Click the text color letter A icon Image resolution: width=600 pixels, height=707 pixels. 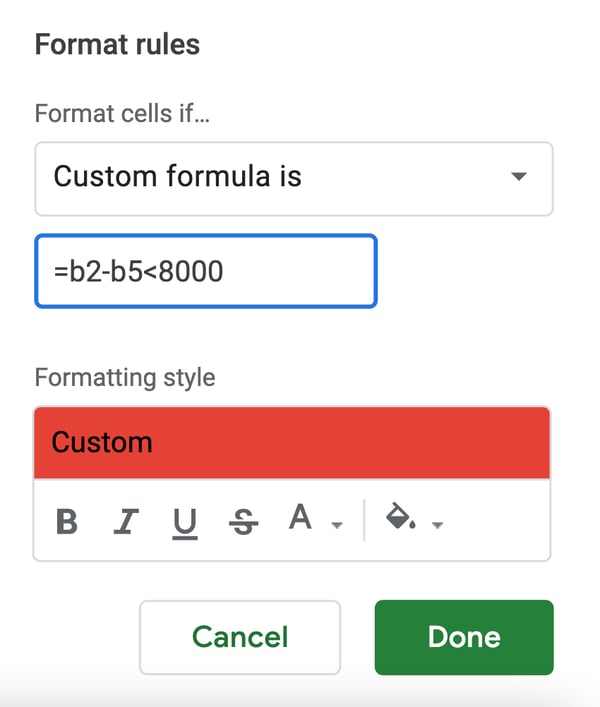(300, 518)
